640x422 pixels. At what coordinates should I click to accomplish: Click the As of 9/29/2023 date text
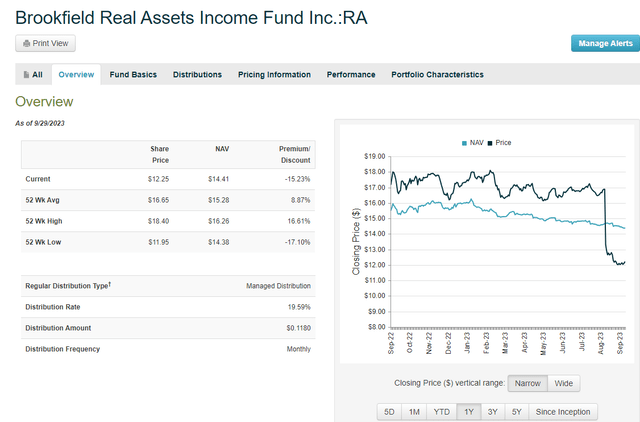[x=40, y=123]
